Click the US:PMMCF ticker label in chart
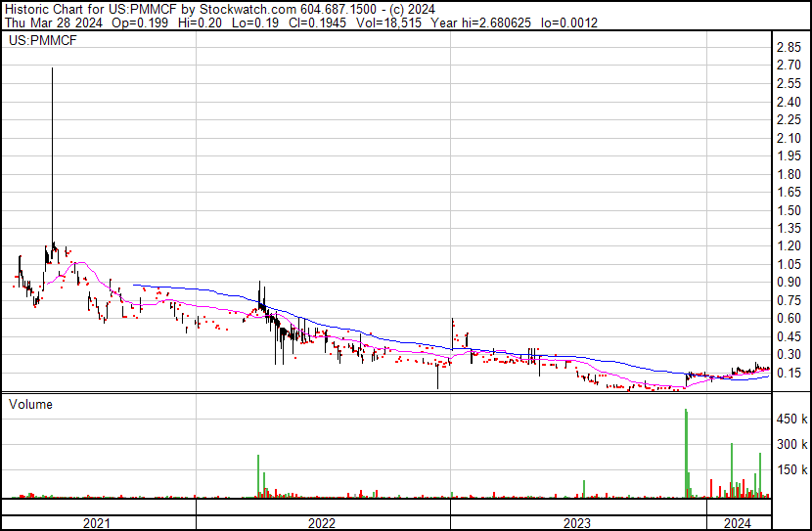The height and width of the screenshot is (531, 812). click(x=42, y=40)
